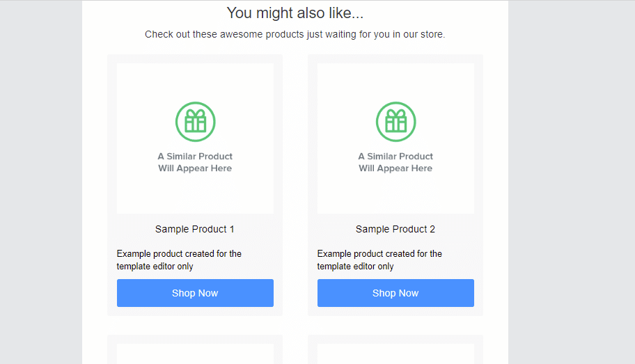Click 'A Similar Product Will Appear Here' in second card
Screen dimensions: 635x364
[x=395, y=162]
